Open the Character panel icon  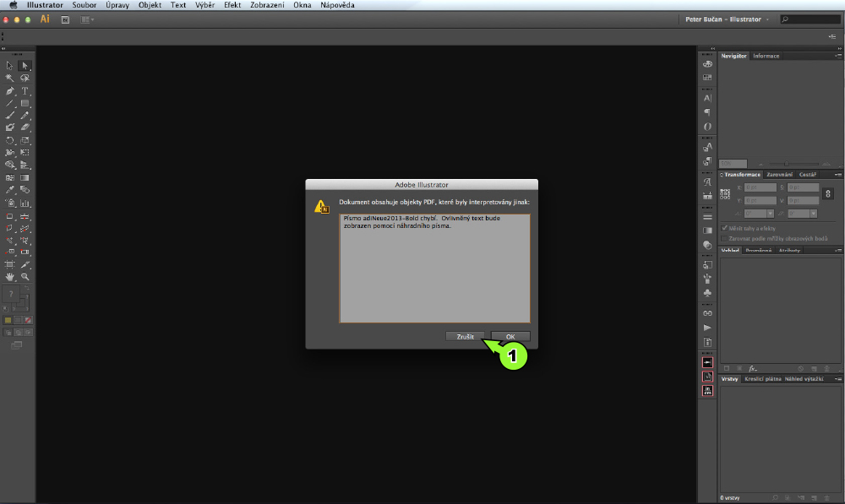[707, 98]
